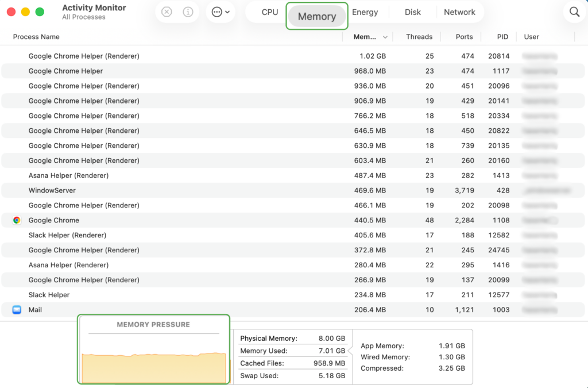This screenshot has width=588, height=388.
Task: Open the ellipsis more-actions dropdown
Action: coord(220,12)
